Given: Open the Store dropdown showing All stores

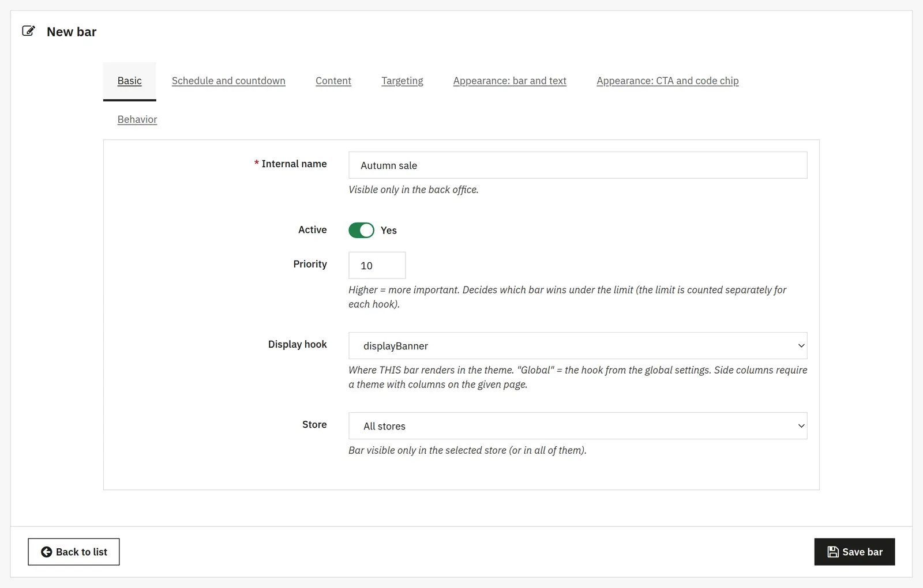Looking at the screenshot, I should 577,426.
